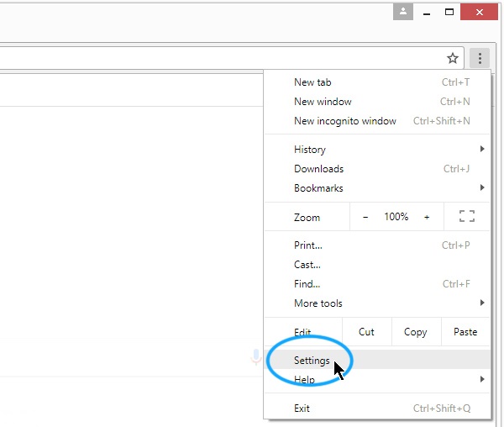Open More tools menu item
504x427 pixels.
click(x=377, y=303)
